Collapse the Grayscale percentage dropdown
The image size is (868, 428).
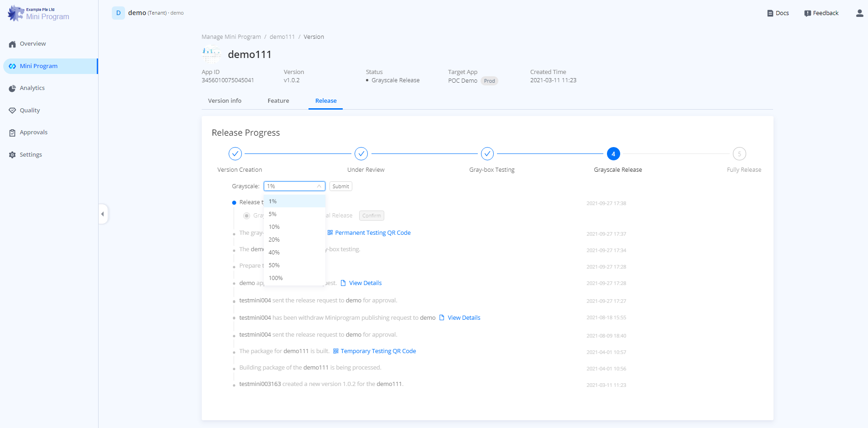[x=319, y=186]
